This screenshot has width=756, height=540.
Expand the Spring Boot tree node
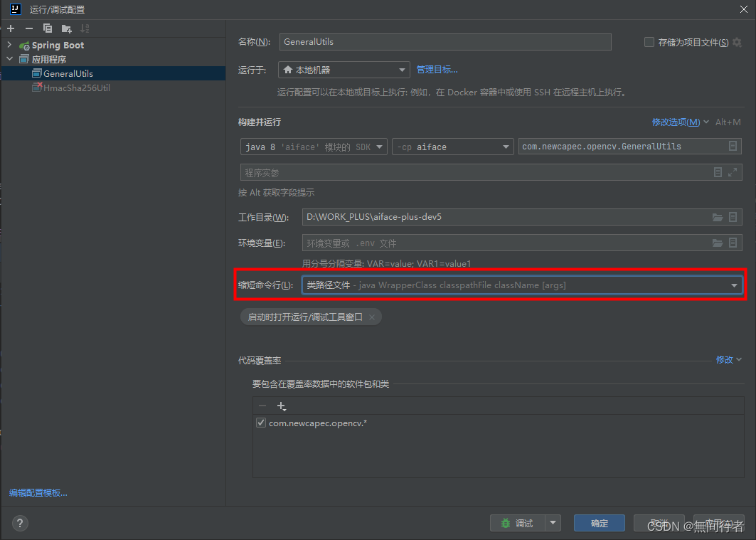9,45
